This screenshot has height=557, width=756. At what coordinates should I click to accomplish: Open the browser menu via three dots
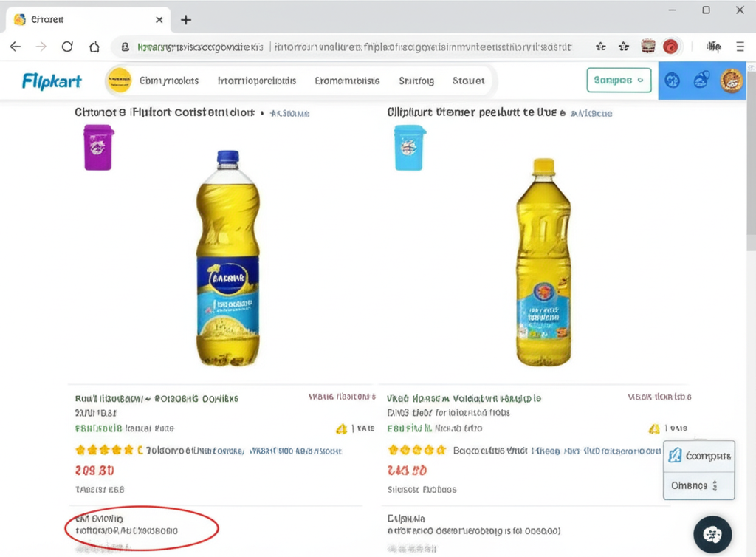[x=740, y=46]
